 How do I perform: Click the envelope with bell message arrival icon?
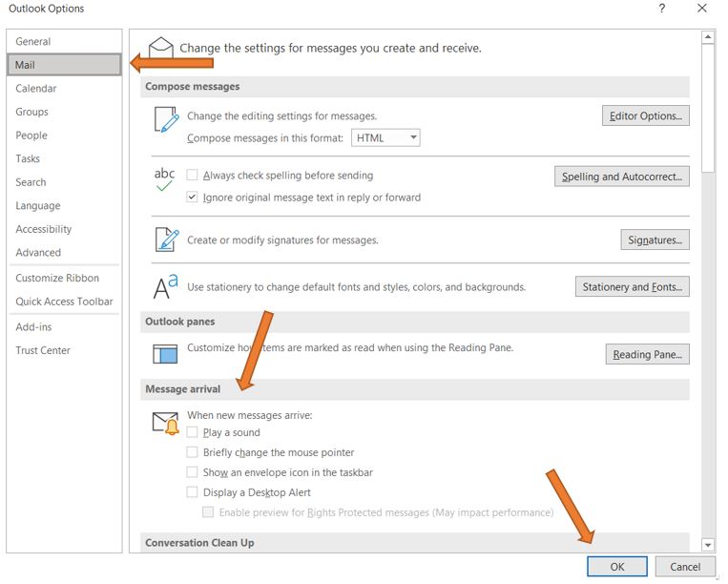pos(166,424)
